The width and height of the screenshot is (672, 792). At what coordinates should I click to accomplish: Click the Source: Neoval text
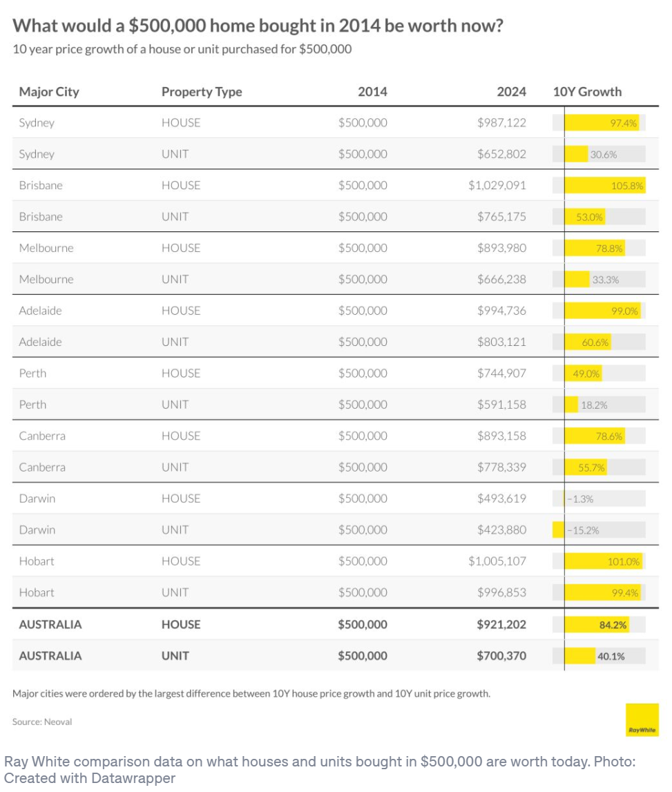42,722
